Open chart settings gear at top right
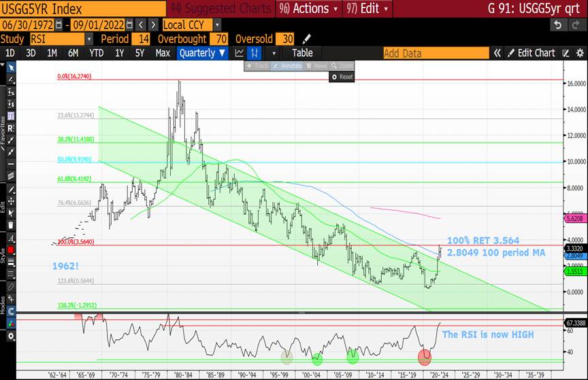Viewport: 588px width, 380px height. (580, 53)
